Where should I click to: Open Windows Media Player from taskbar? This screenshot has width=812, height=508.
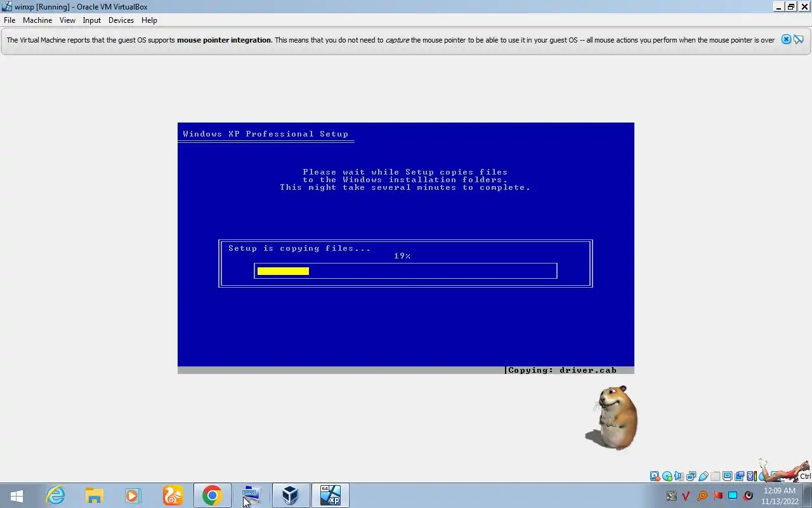(133, 495)
